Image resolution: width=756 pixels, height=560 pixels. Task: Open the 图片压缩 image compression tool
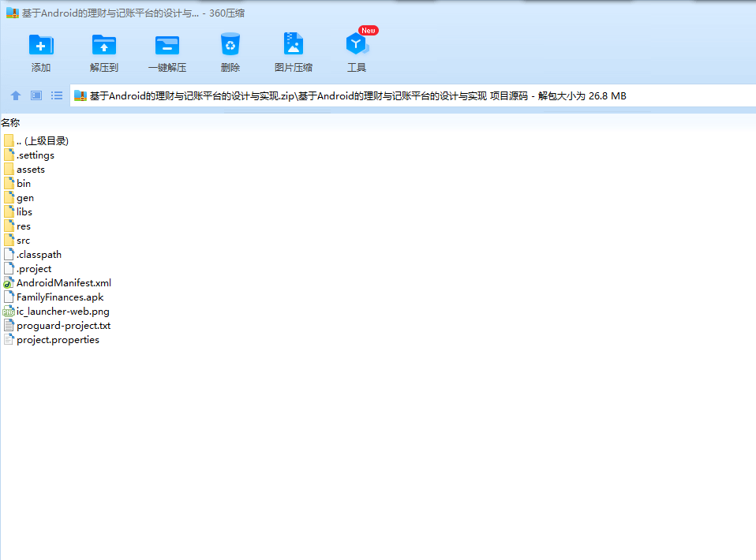click(293, 44)
